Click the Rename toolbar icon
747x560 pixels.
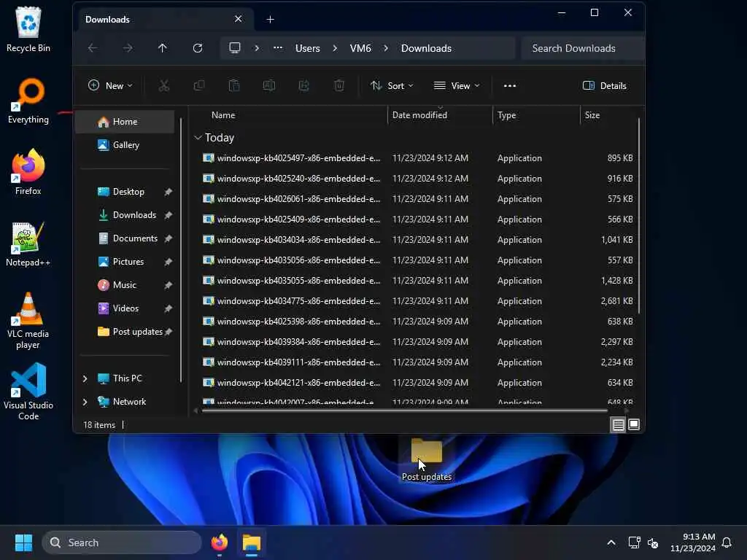click(269, 86)
